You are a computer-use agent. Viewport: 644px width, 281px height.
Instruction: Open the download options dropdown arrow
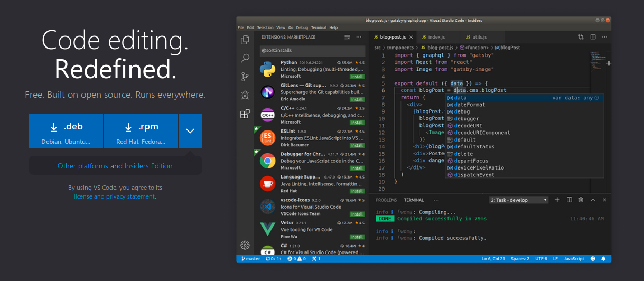tap(190, 130)
